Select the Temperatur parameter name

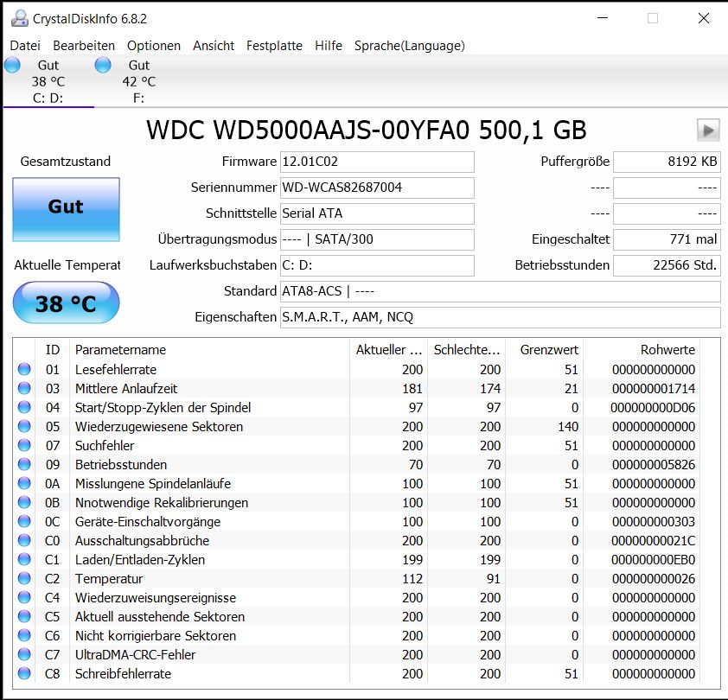tap(109, 579)
